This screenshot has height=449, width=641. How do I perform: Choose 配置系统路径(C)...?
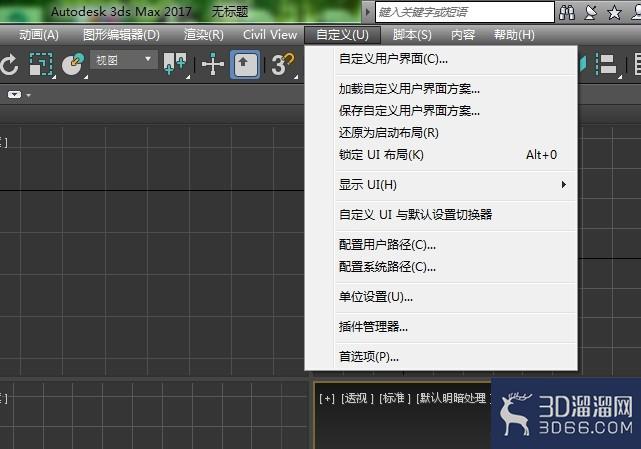point(441,267)
